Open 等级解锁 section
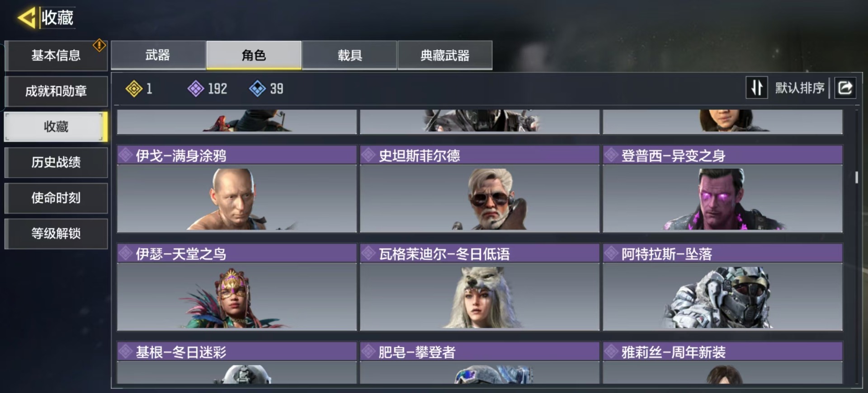Image resolution: width=868 pixels, height=393 pixels. click(x=56, y=234)
